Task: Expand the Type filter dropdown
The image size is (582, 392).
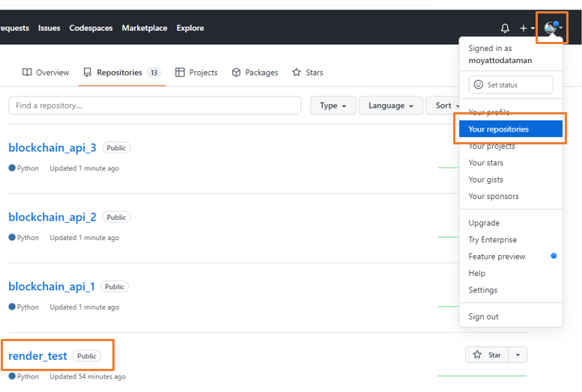Action: [333, 105]
